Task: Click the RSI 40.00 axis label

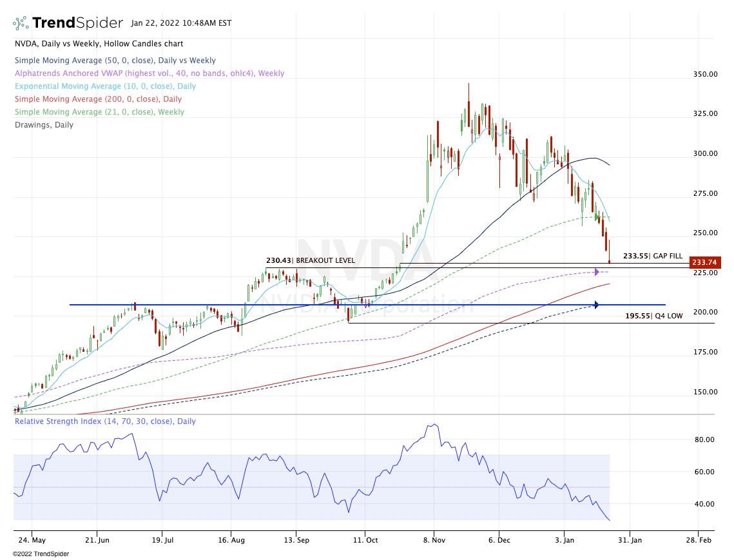Action: pos(704,504)
